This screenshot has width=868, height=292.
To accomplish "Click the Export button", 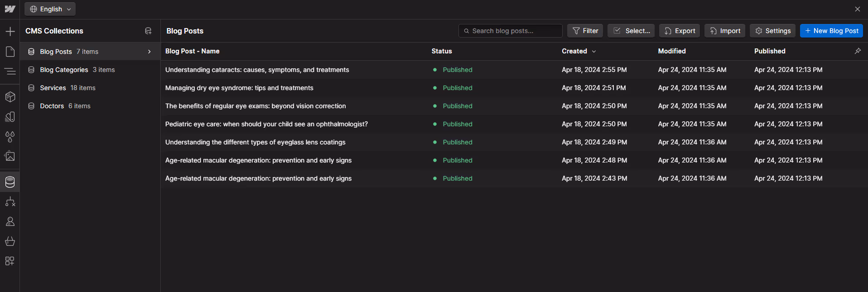I will 680,31.
